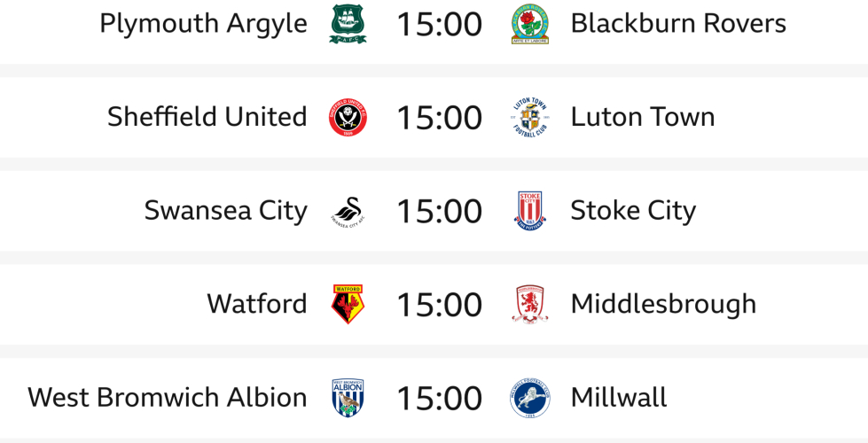This screenshot has width=868, height=443.
Task: Select the Watford club badge
Action: tap(348, 304)
